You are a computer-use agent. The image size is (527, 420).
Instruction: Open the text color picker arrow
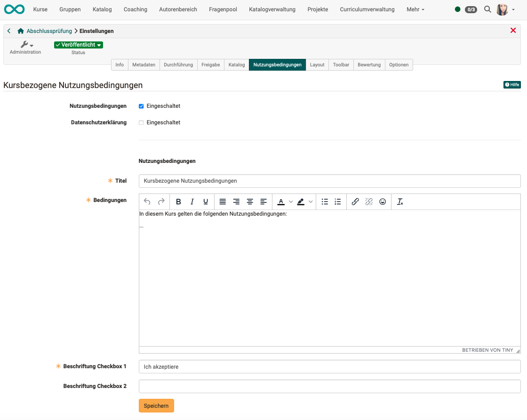tap(291, 202)
